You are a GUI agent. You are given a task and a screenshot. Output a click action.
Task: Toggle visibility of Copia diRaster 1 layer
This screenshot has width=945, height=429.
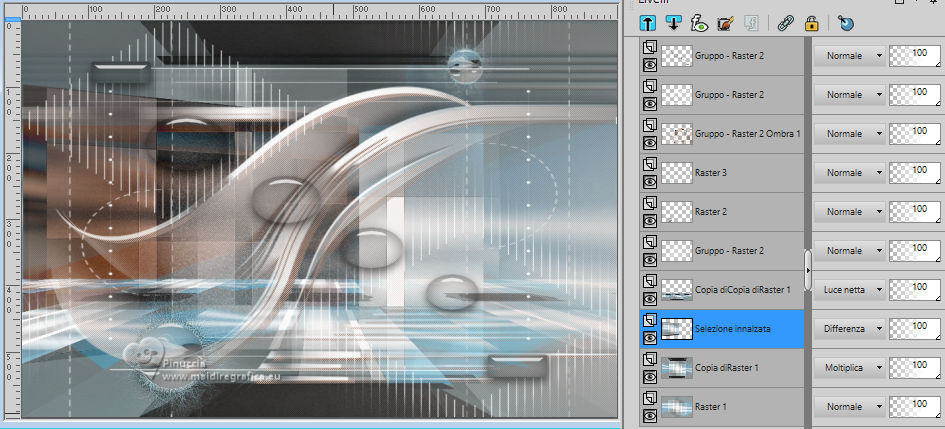point(650,377)
